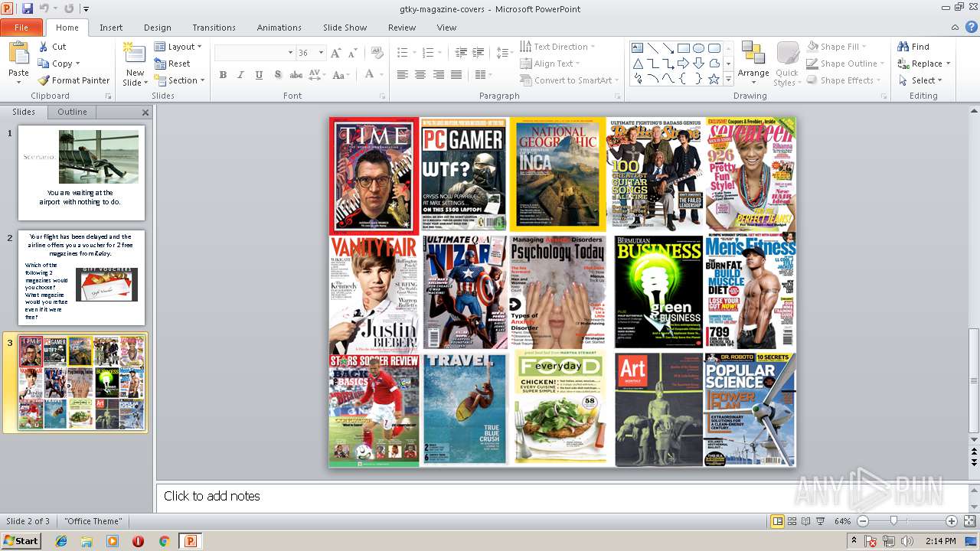
Task: Open the Animations tab
Action: pos(279,28)
